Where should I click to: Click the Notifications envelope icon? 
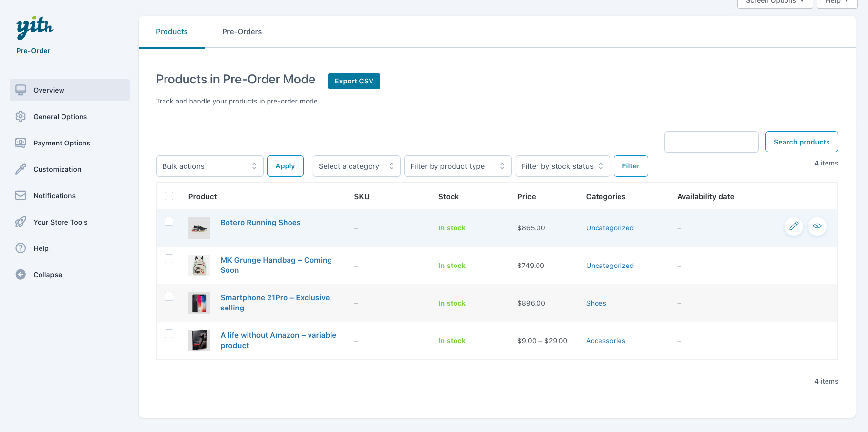21,196
